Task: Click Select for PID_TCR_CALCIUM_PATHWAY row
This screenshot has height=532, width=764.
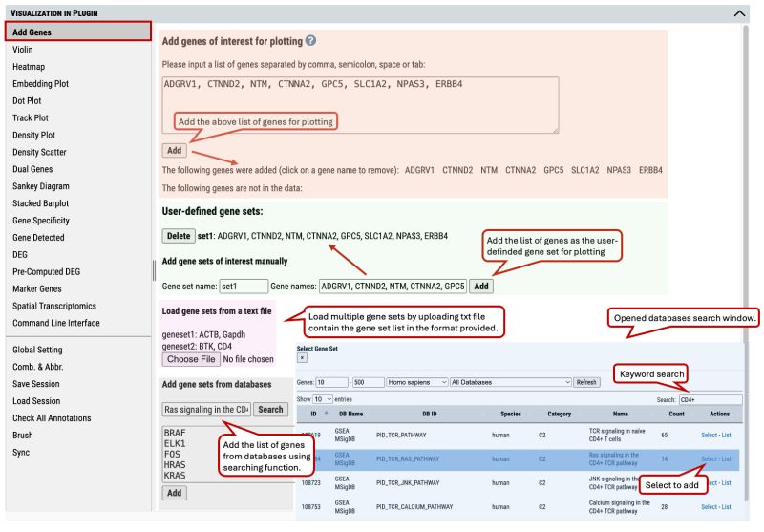Action: tap(709, 507)
